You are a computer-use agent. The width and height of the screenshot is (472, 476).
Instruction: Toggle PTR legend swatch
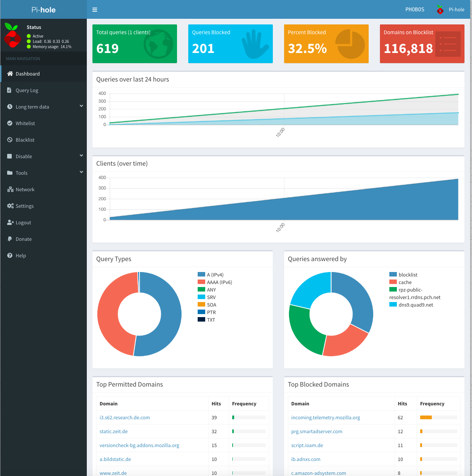tap(201, 312)
